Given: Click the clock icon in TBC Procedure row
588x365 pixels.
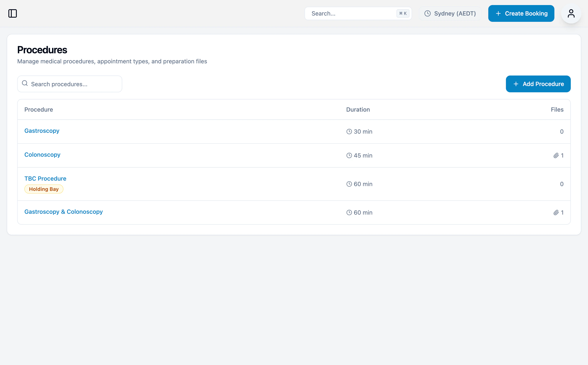Looking at the screenshot, I should [349, 184].
